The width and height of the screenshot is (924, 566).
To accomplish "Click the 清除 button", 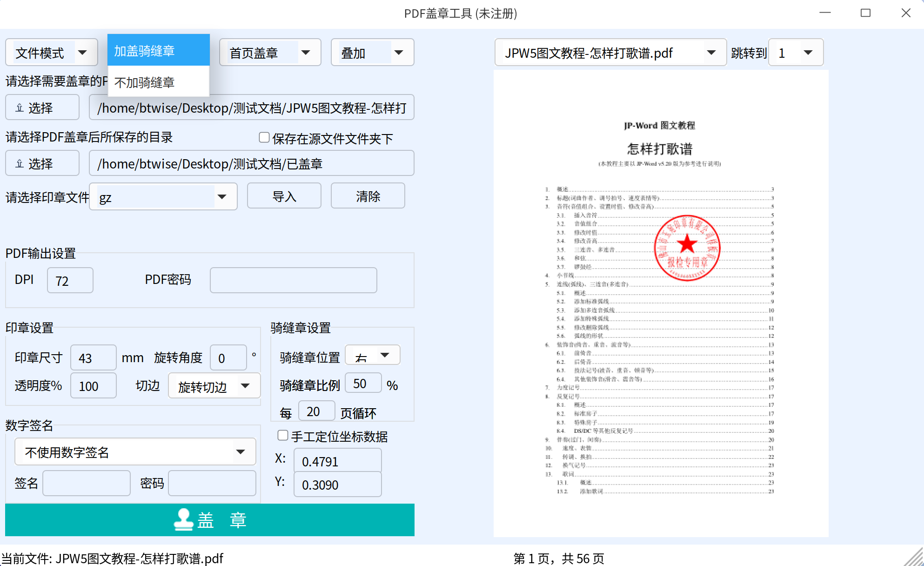I will coord(368,196).
